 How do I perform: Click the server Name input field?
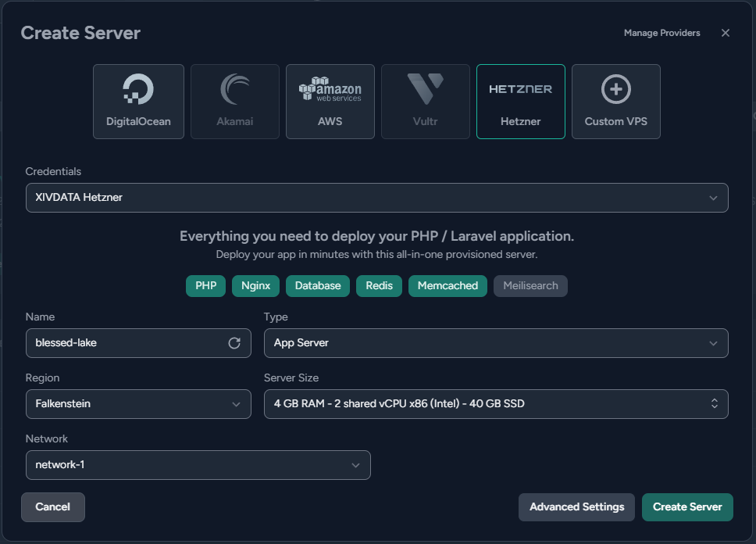(125, 343)
